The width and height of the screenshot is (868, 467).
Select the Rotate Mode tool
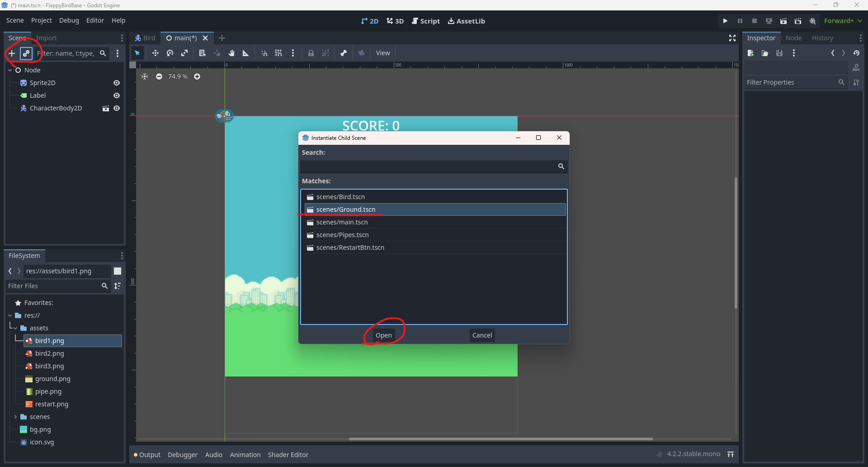170,53
